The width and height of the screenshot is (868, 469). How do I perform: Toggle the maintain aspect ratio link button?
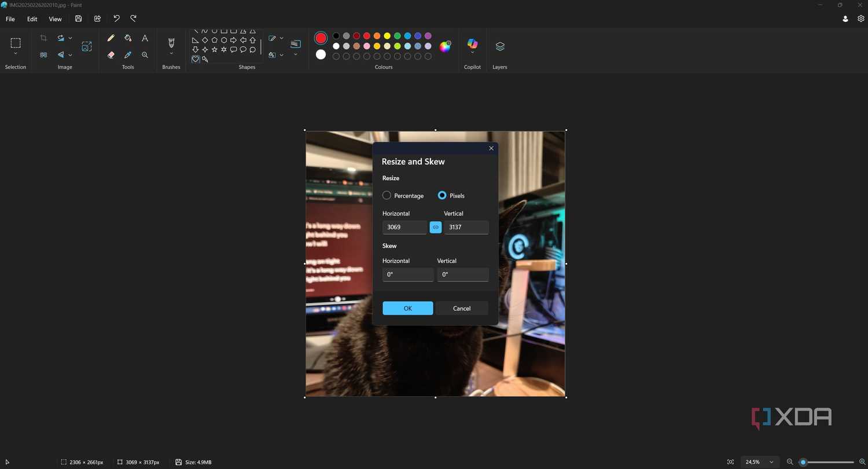click(x=436, y=228)
